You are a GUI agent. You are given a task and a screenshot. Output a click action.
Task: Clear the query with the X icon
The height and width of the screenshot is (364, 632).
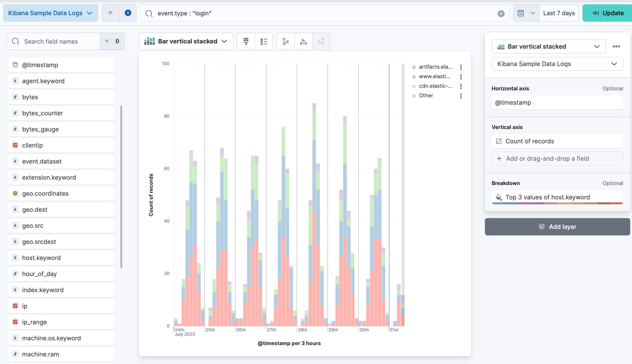pyautogui.click(x=501, y=13)
